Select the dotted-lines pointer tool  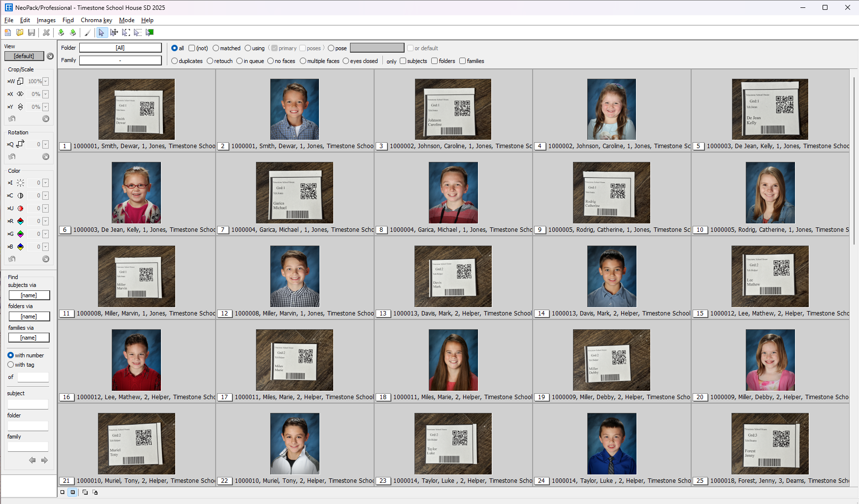click(138, 32)
